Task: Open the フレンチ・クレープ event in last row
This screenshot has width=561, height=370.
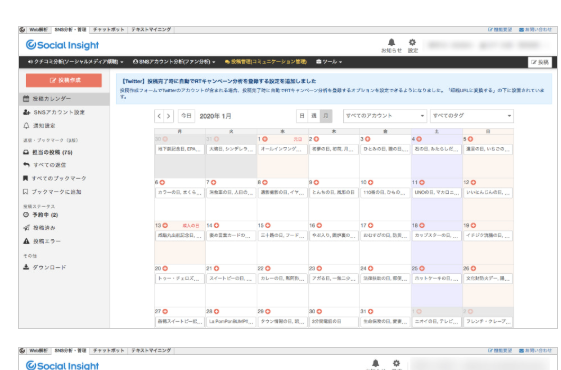Action: click(x=488, y=321)
